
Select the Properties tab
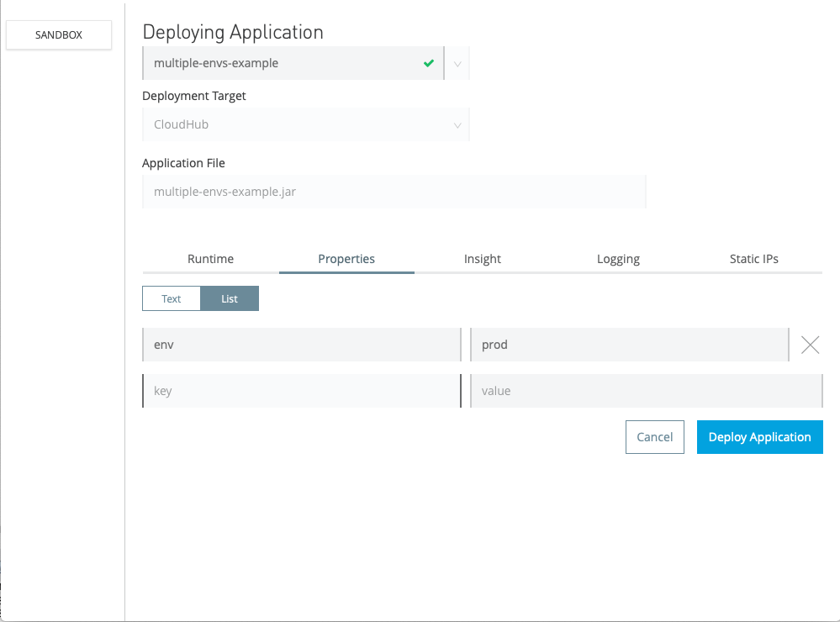(x=346, y=259)
